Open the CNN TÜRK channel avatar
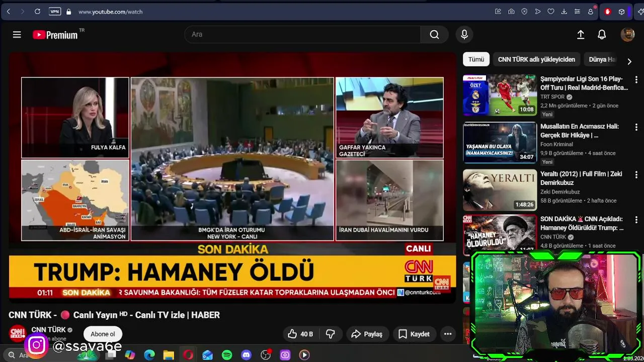The image size is (644, 362). point(18,333)
